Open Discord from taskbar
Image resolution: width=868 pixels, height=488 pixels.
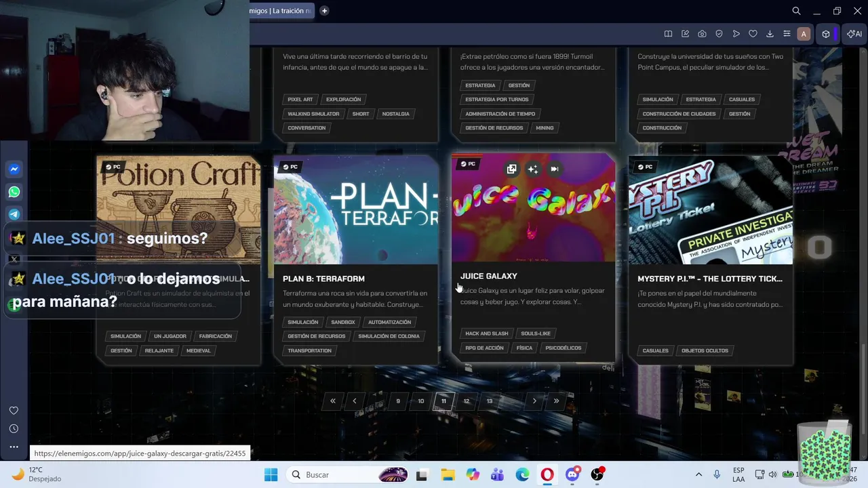tap(573, 474)
